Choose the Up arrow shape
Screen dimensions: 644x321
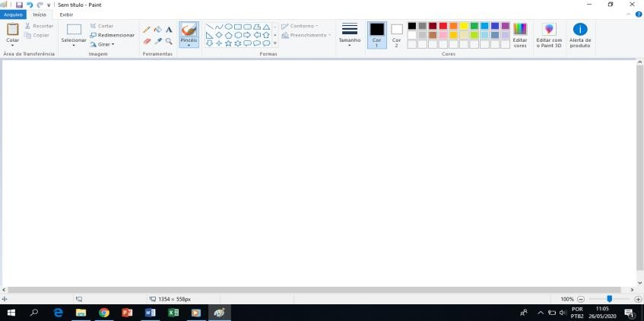[x=266, y=35]
